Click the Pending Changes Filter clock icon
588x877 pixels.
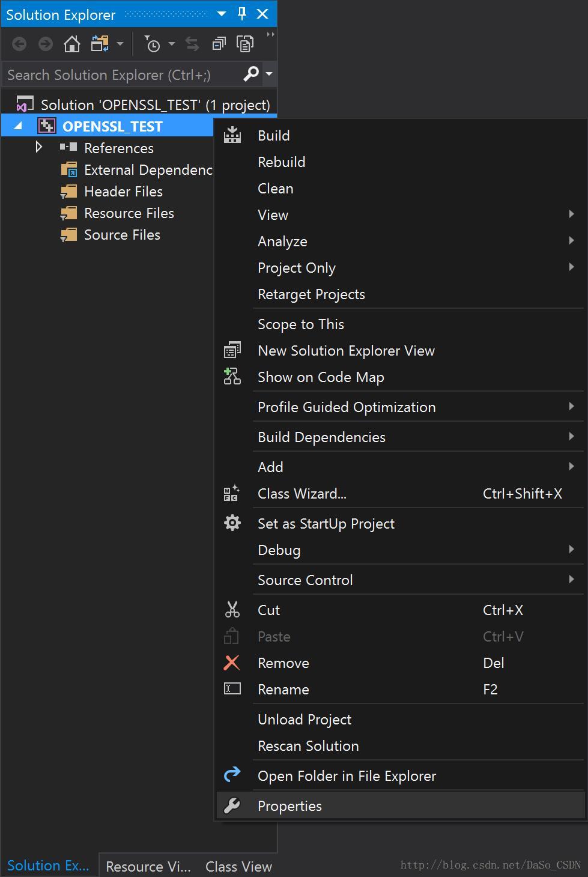point(153,44)
